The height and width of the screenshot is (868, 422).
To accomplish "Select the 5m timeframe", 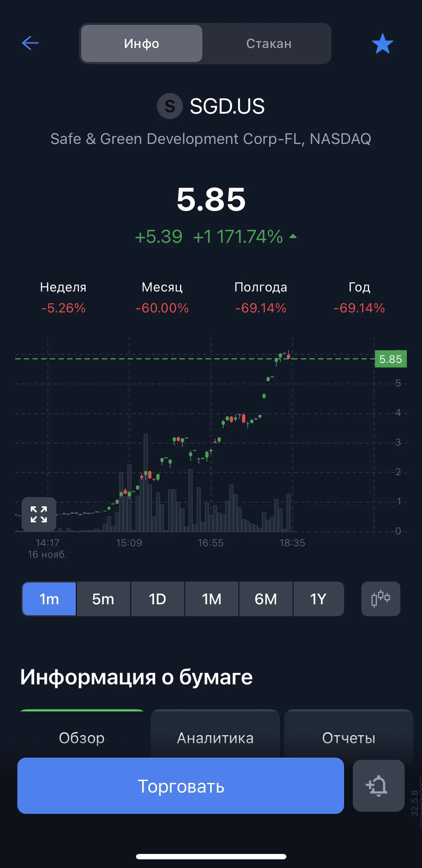I will click(x=103, y=599).
